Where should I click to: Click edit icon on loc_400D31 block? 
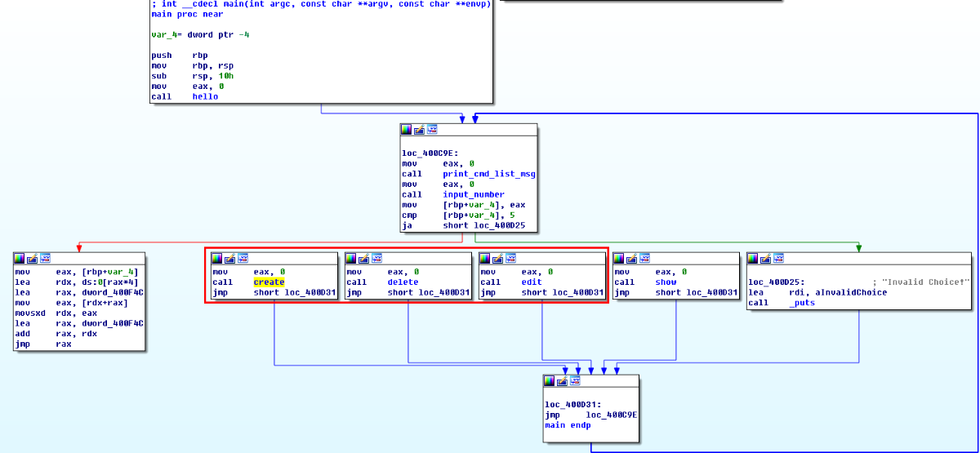[x=563, y=381]
